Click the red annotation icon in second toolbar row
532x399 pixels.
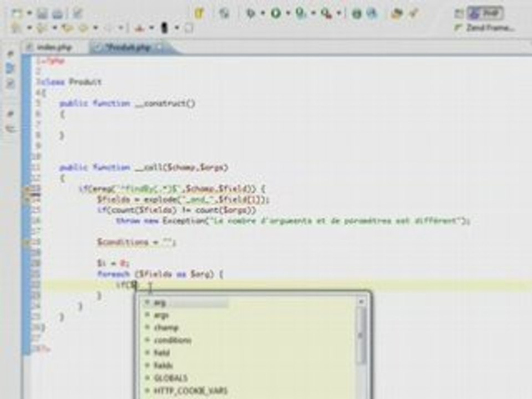(x=139, y=28)
